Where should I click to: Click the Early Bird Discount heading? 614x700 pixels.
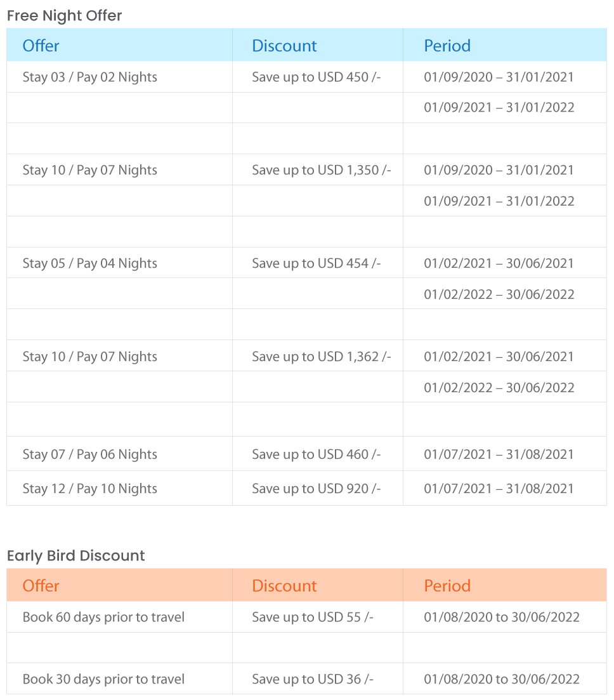(76, 556)
